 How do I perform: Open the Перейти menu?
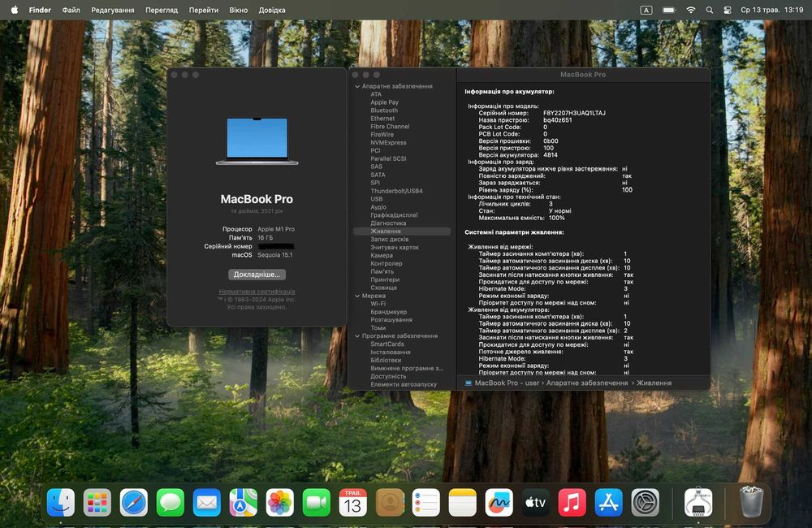point(204,10)
